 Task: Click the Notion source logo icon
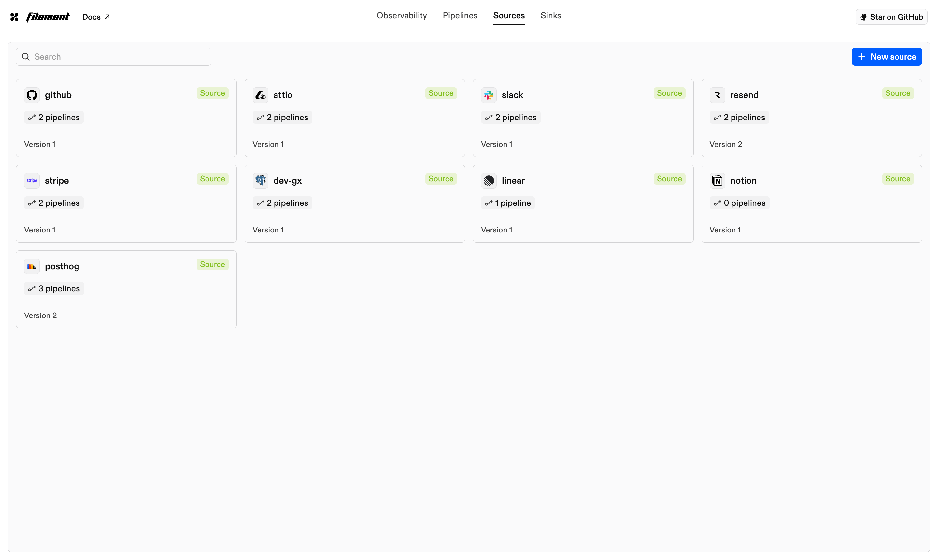click(717, 181)
